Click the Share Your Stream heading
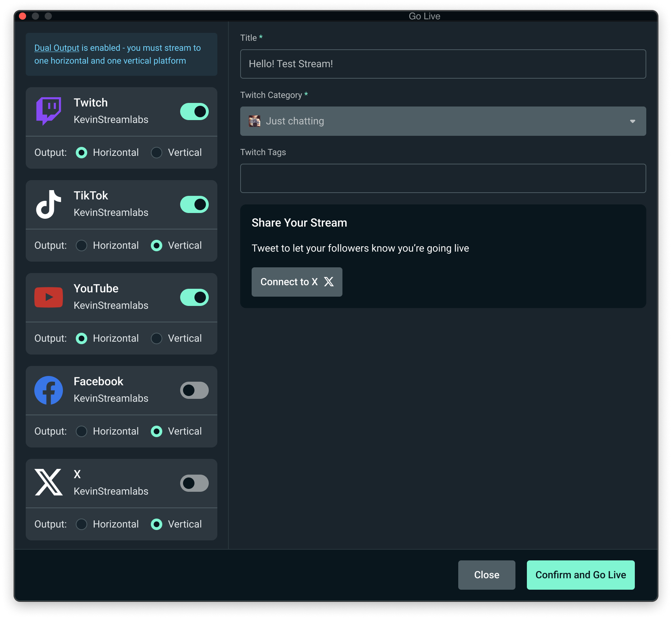Viewport: 672px width, 619px height. (299, 223)
